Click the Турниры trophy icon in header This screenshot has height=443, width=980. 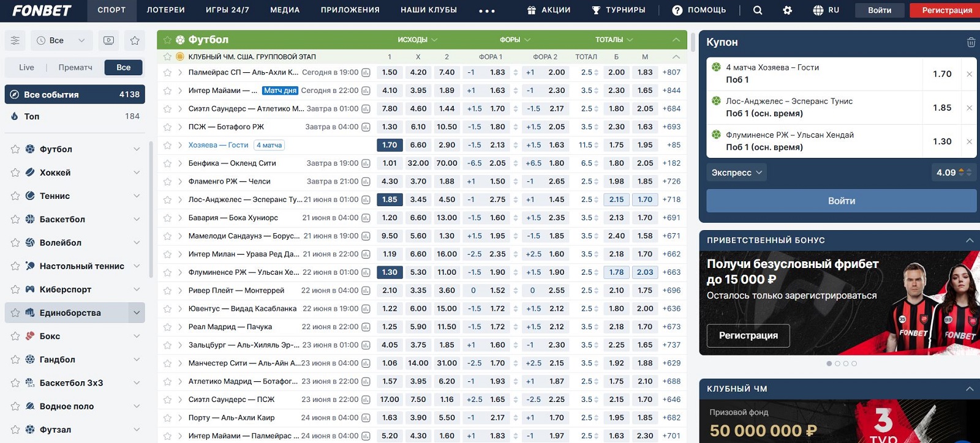tap(596, 10)
